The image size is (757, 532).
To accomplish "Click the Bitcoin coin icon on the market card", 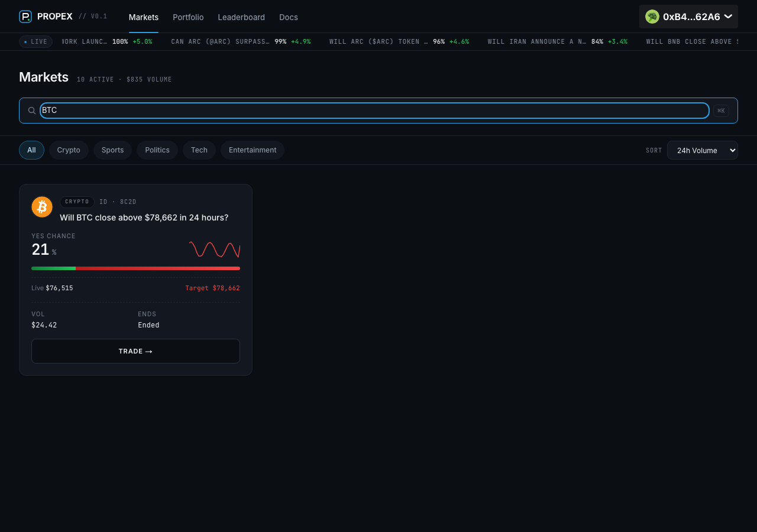I will 42,207.
